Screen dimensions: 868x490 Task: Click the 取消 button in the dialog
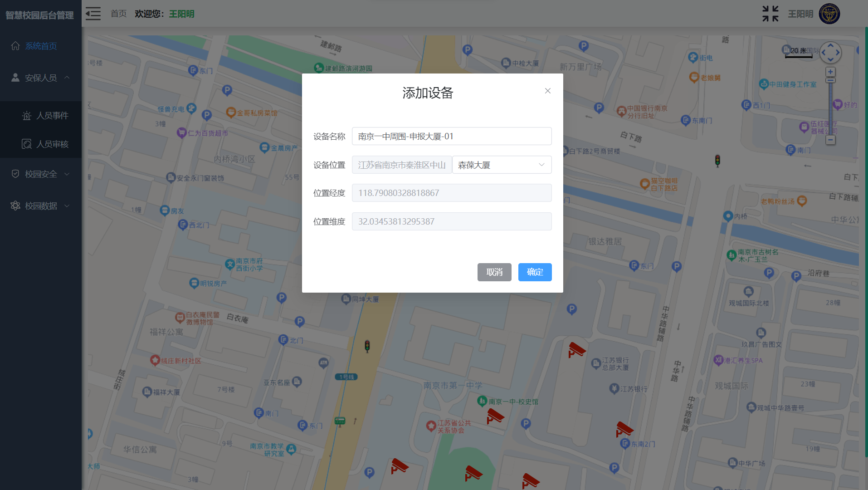point(494,272)
